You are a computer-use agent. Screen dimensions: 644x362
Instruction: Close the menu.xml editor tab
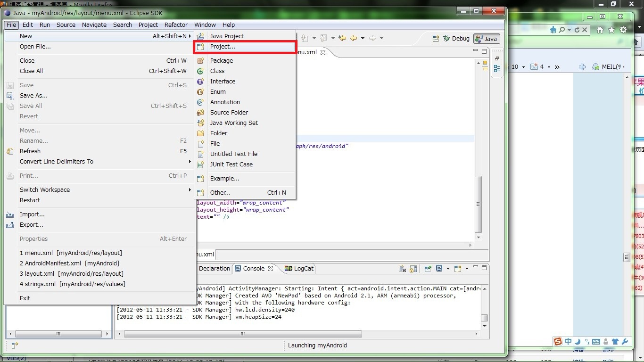323,52
